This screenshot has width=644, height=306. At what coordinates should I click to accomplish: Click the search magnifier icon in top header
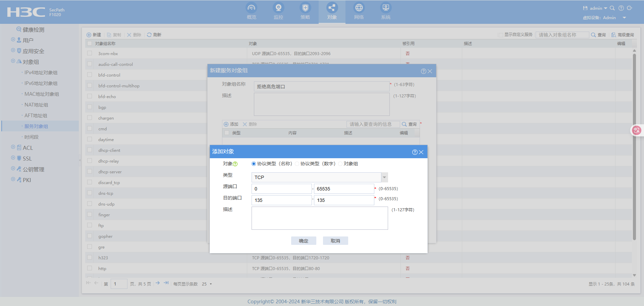click(x=612, y=8)
